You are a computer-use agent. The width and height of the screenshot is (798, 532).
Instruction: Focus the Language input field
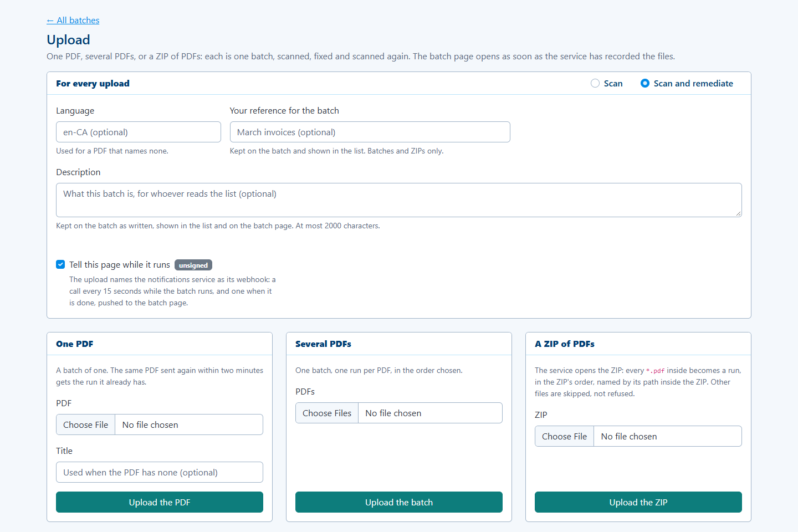click(x=139, y=132)
